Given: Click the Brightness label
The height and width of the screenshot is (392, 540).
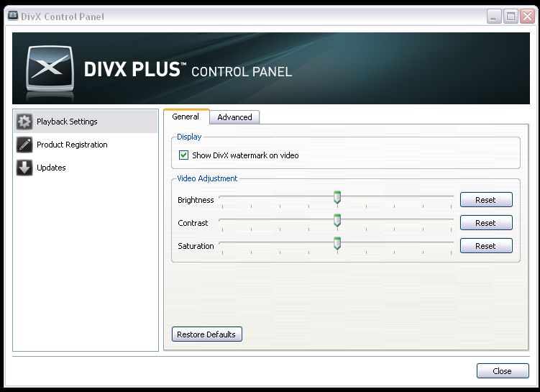Looking at the screenshot, I should (196, 200).
